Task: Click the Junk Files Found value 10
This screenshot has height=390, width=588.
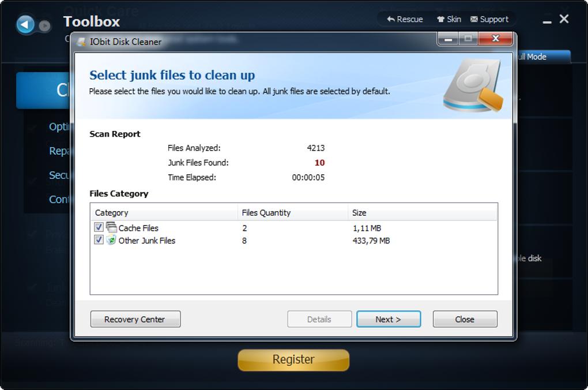Action: click(x=319, y=163)
